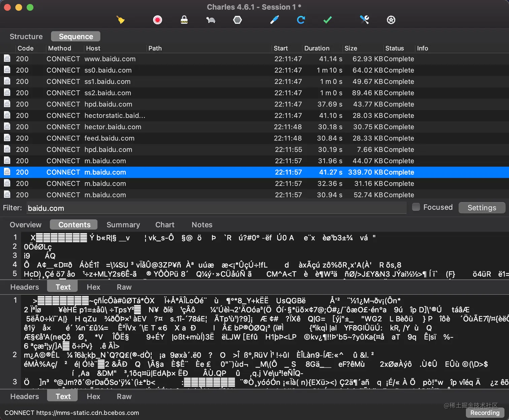Screen dimensions: 509x420
Task: Enable throttling with the turtle icon
Action: tap(211, 20)
